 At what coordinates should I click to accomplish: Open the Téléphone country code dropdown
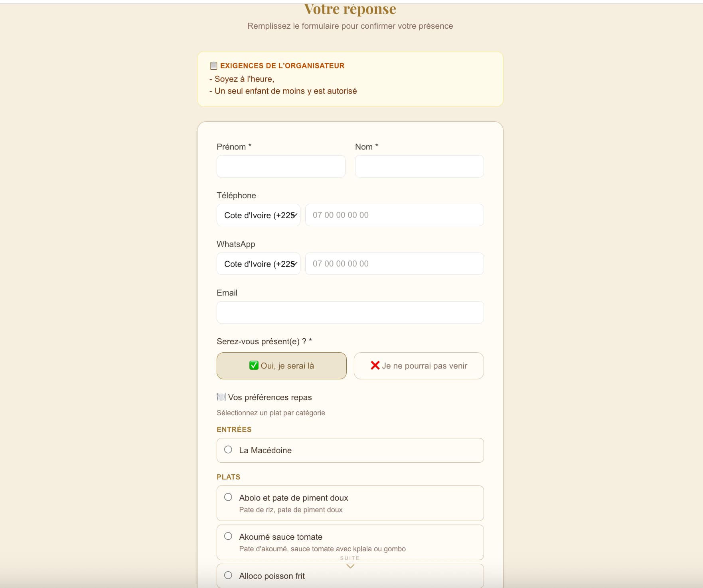[x=259, y=215]
